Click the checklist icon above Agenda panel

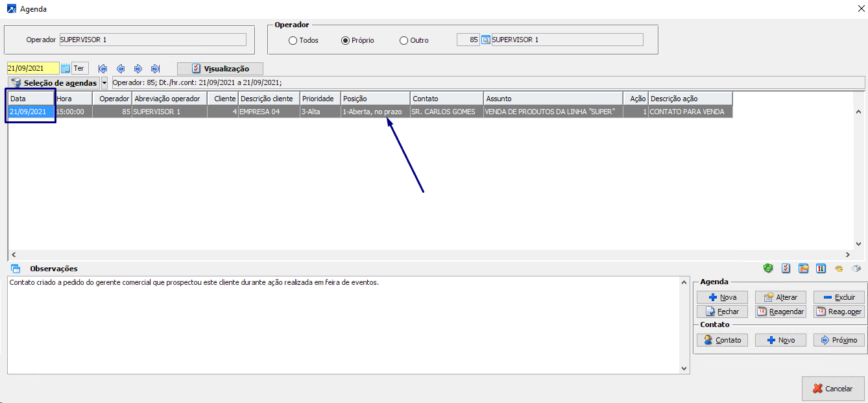click(786, 268)
